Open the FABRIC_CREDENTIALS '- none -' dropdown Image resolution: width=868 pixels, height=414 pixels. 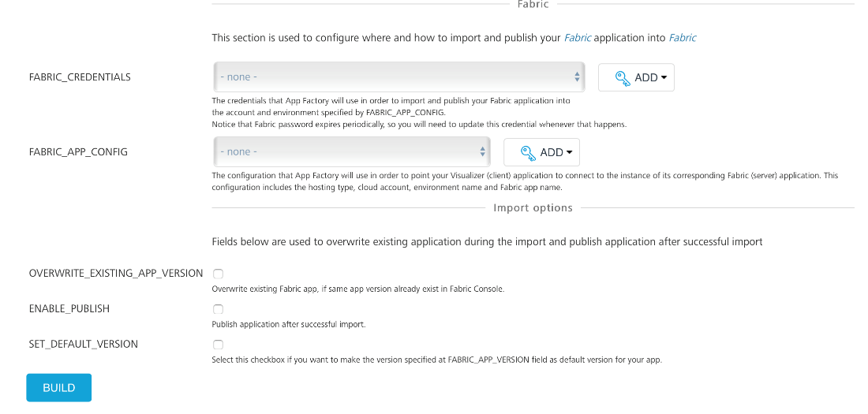(395, 77)
